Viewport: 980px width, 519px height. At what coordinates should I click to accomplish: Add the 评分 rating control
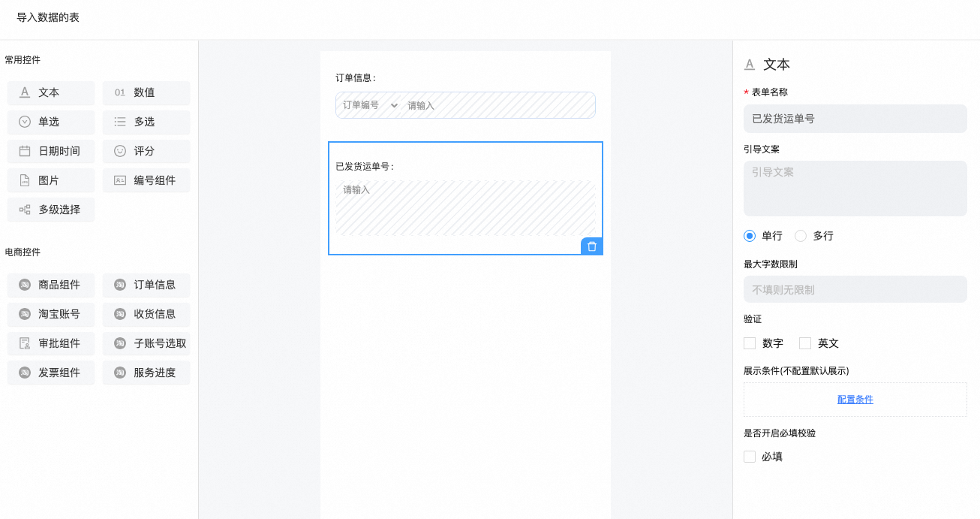146,151
